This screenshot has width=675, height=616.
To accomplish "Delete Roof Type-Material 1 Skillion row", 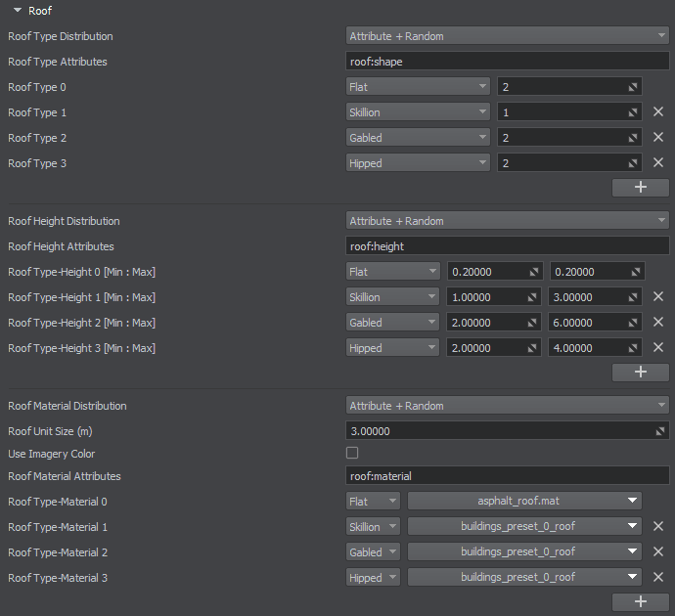I will click(x=658, y=527).
